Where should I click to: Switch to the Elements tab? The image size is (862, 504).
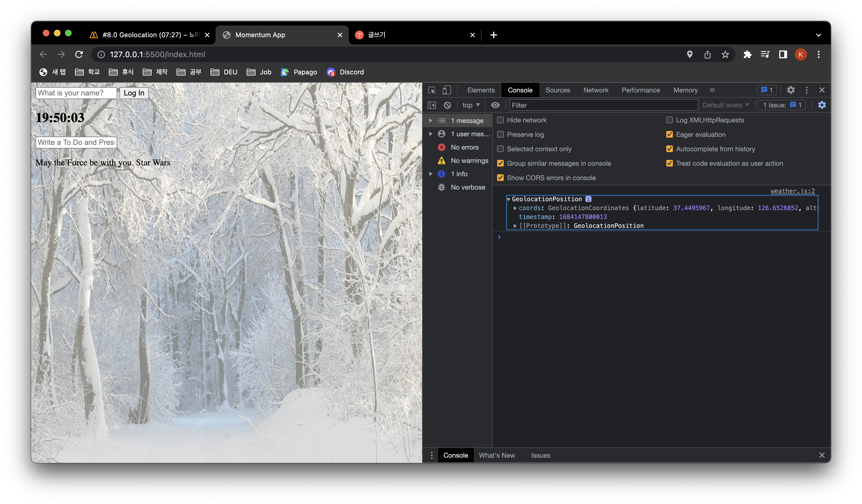tap(481, 90)
